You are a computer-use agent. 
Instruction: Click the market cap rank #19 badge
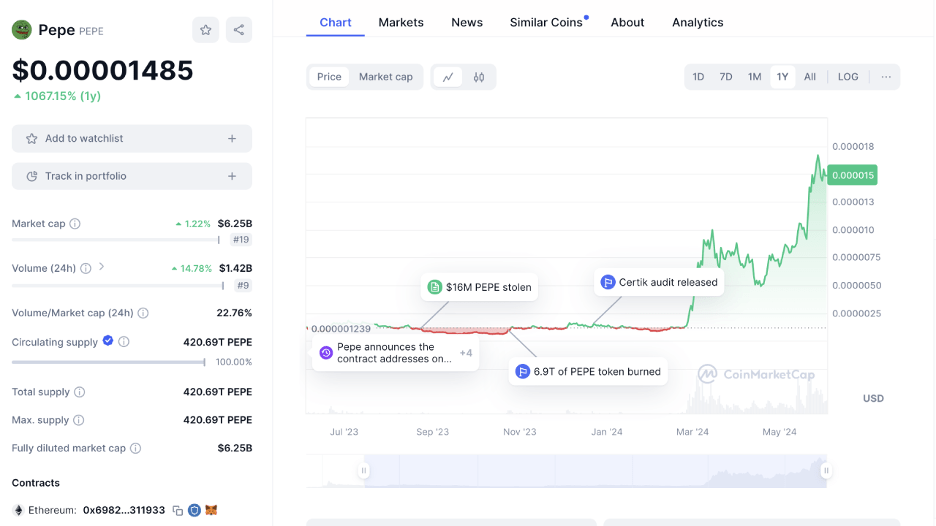(241, 239)
